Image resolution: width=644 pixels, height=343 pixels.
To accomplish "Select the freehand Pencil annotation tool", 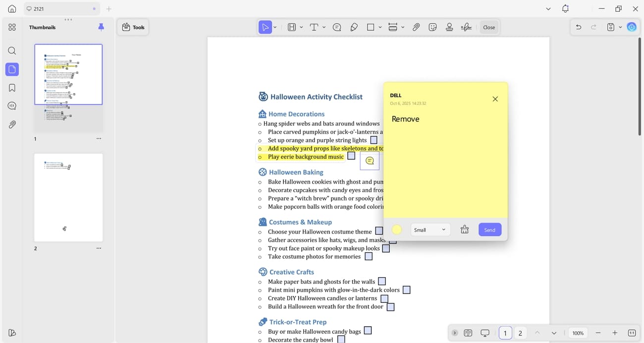I will (x=354, y=27).
